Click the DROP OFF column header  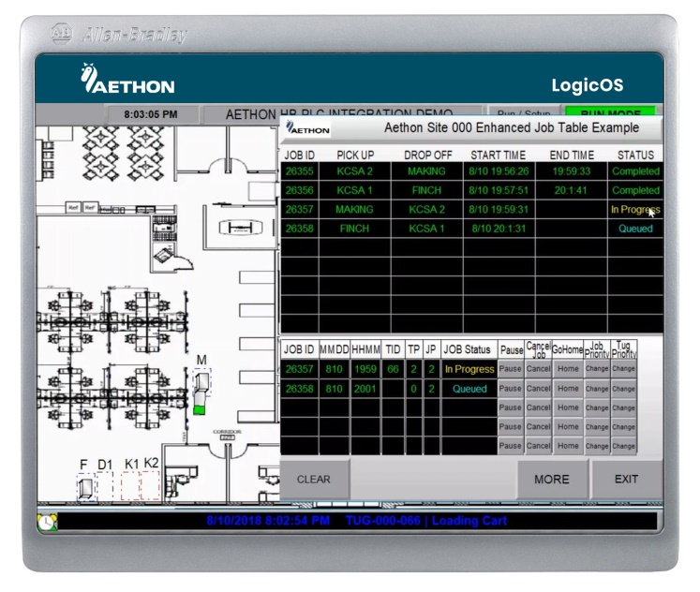(x=427, y=155)
